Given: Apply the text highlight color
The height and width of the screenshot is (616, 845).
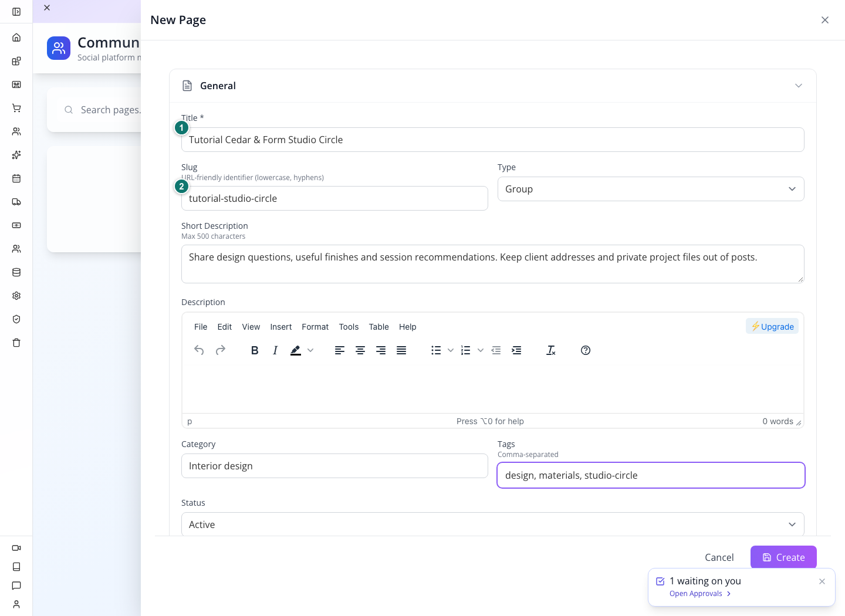Looking at the screenshot, I should [296, 350].
